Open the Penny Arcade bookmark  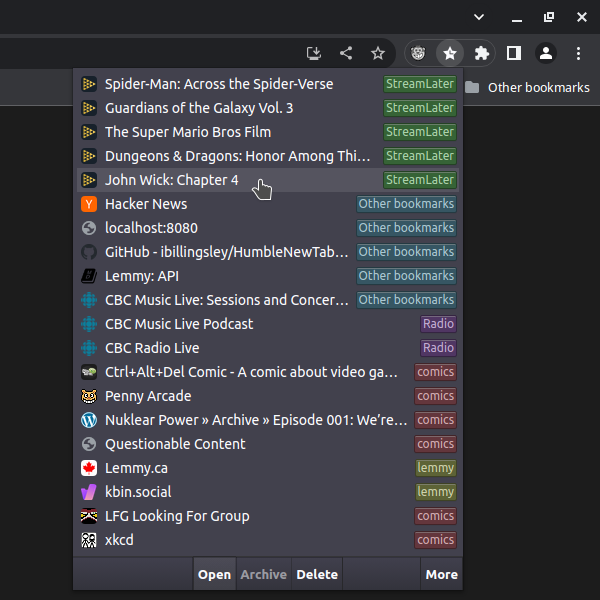click(x=268, y=396)
